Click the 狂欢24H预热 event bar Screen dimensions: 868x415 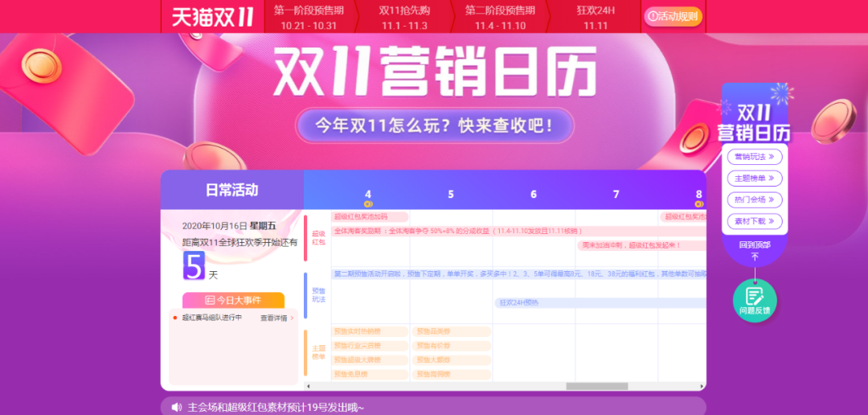coord(600,303)
